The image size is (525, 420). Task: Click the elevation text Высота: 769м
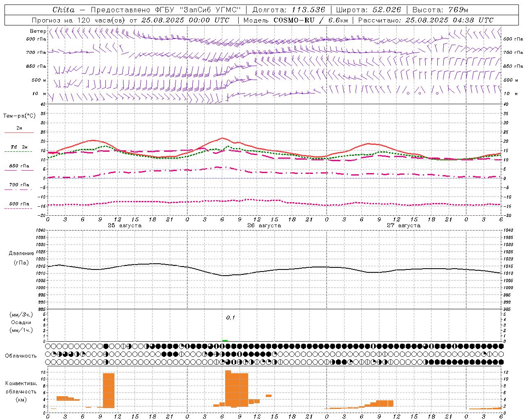pyautogui.click(x=440, y=10)
